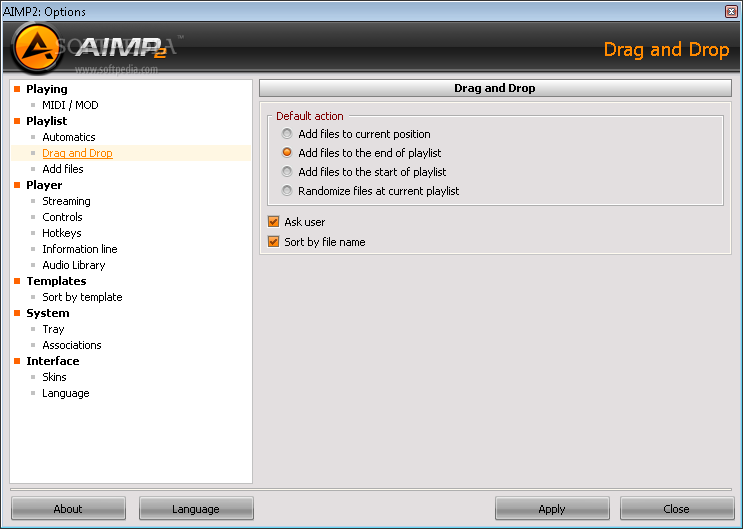Click the 'Drag and Drop' section header bar

click(x=495, y=88)
